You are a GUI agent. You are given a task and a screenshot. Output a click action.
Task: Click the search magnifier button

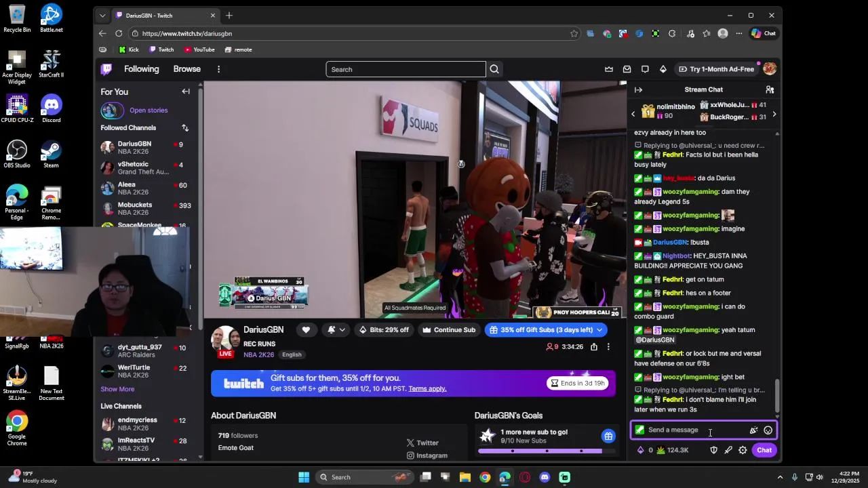point(494,69)
